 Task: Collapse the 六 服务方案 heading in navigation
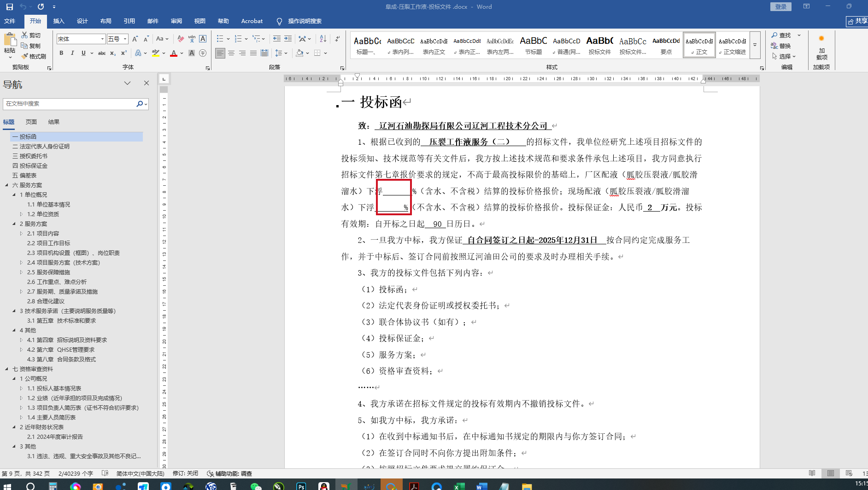[6, 185]
